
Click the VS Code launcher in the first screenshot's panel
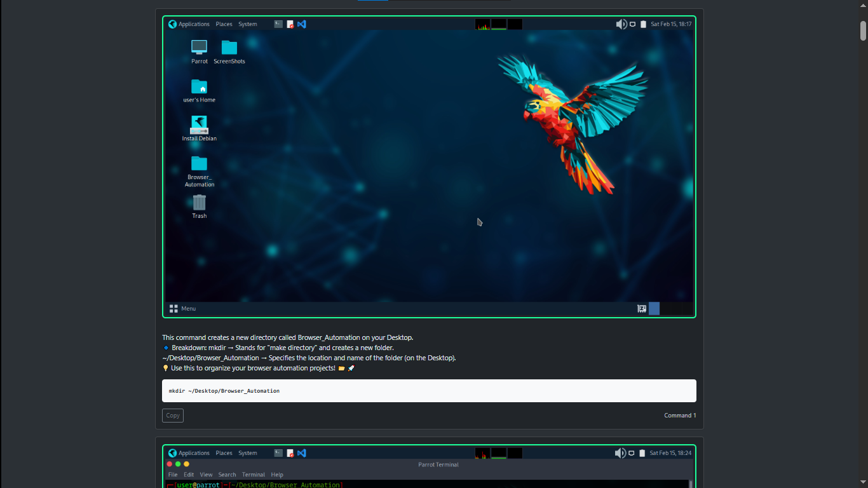(302, 24)
